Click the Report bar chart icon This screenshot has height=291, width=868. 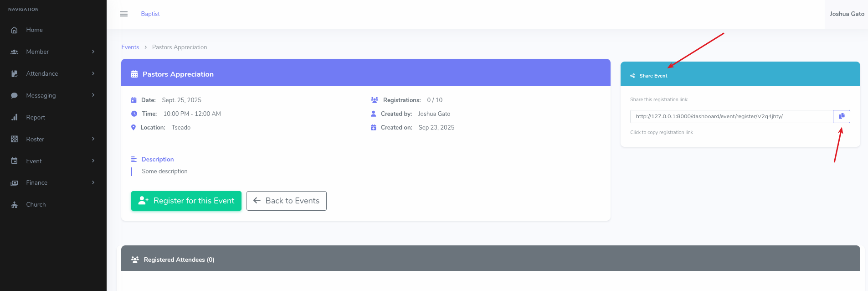point(15,118)
